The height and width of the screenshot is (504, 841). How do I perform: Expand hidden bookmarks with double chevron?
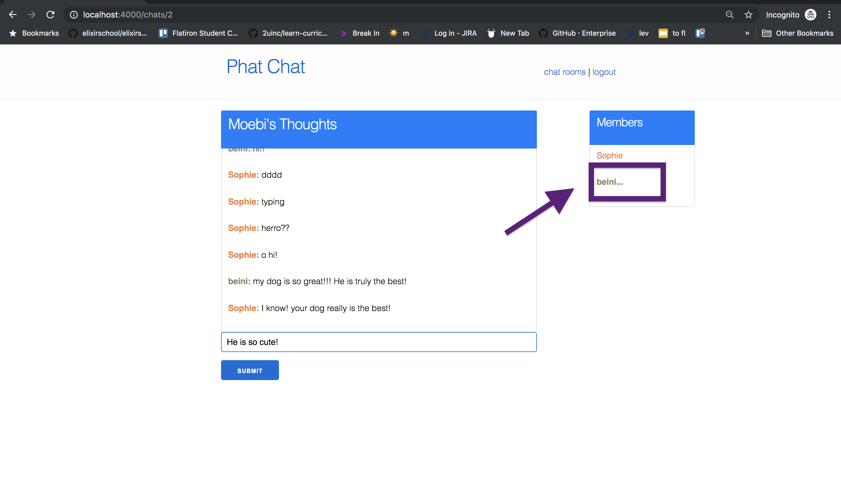tap(747, 33)
